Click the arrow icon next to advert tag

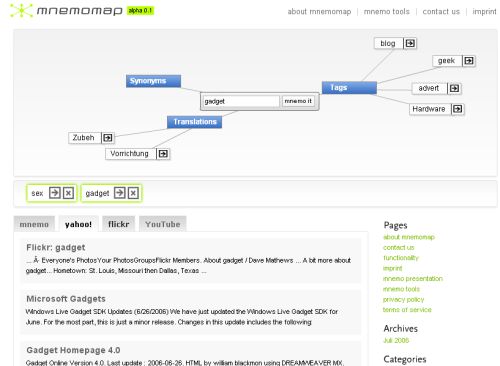pyautogui.click(x=454, y=88)
